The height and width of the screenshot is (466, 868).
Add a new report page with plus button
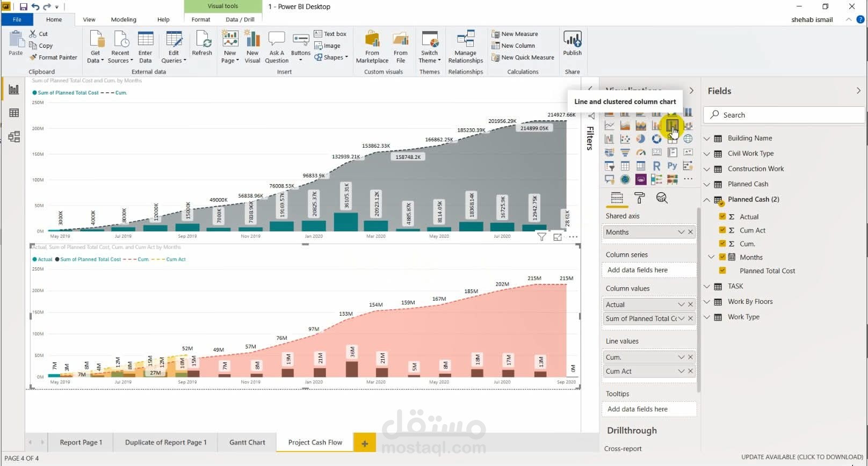365,443
